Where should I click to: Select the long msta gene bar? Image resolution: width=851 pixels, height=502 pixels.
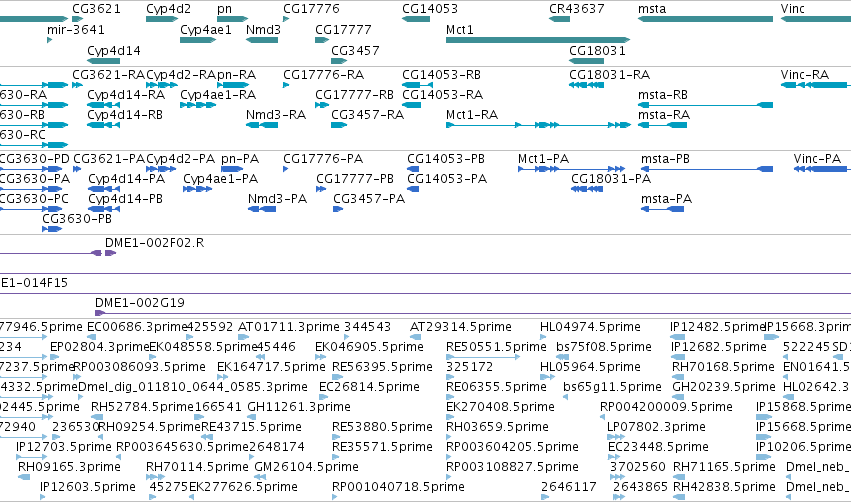[705, 19]
